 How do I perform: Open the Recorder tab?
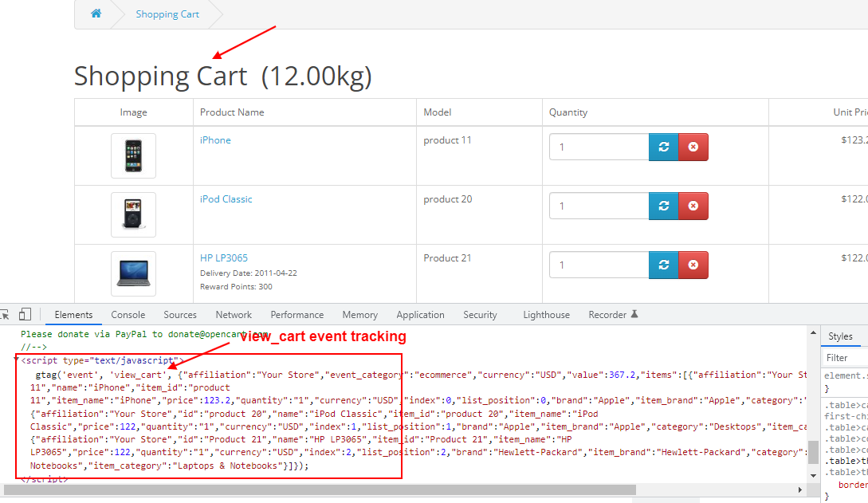click(613, 315)
